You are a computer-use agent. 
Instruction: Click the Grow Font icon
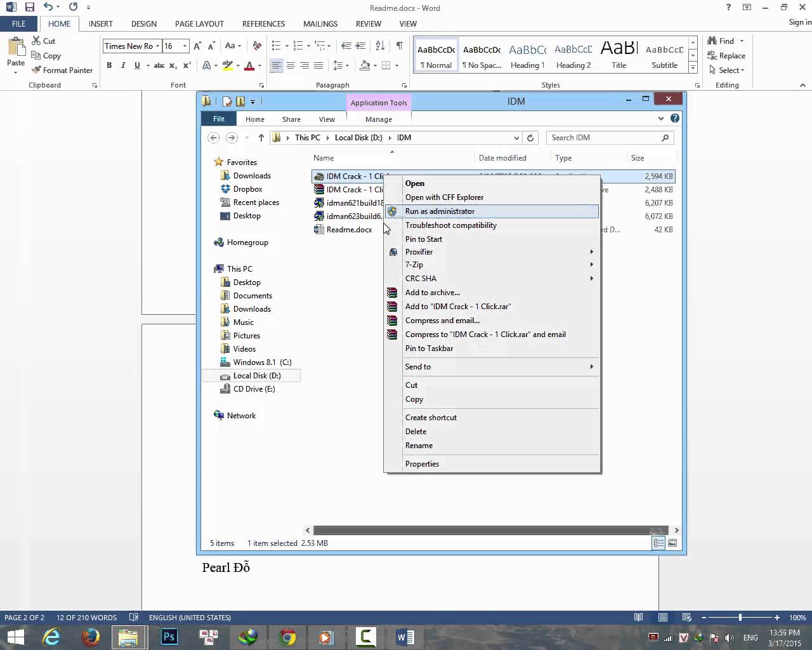[197, 46]
